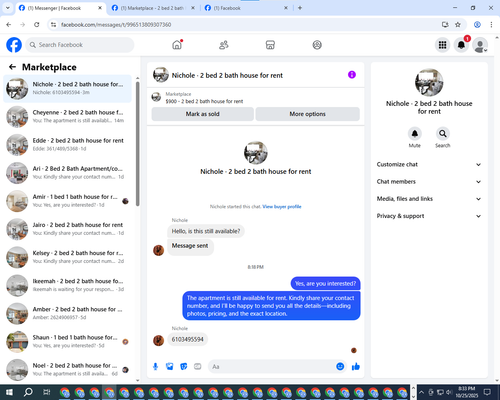Screen dimensions: 500x400
Task: Open Kelsey conversation in list
Action: (67, 257)
